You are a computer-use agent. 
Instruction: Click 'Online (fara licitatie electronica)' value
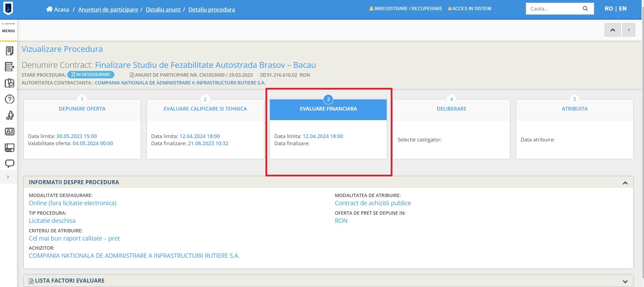coord(73,203)
